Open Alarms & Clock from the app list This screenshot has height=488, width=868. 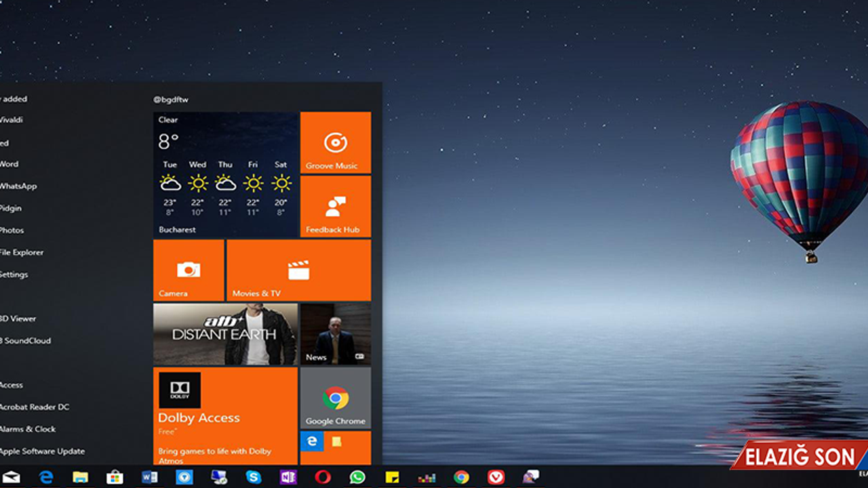point(27,428)
